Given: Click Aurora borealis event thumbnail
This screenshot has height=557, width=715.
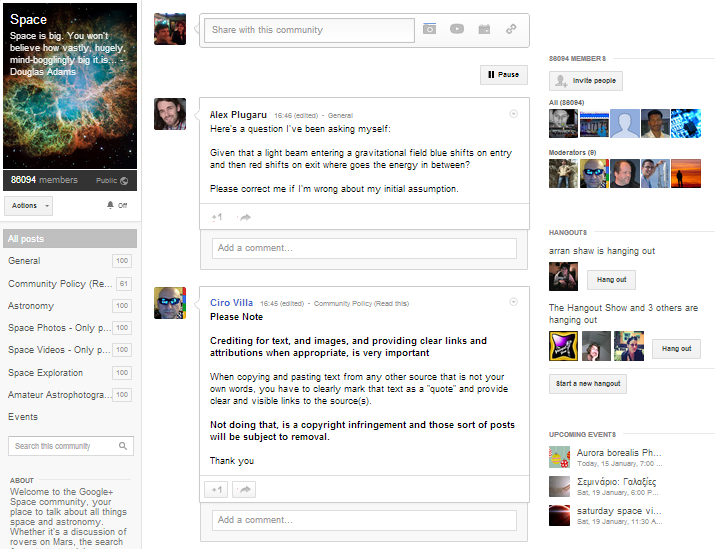Looking at the screenshot, I should click(560, 457).
